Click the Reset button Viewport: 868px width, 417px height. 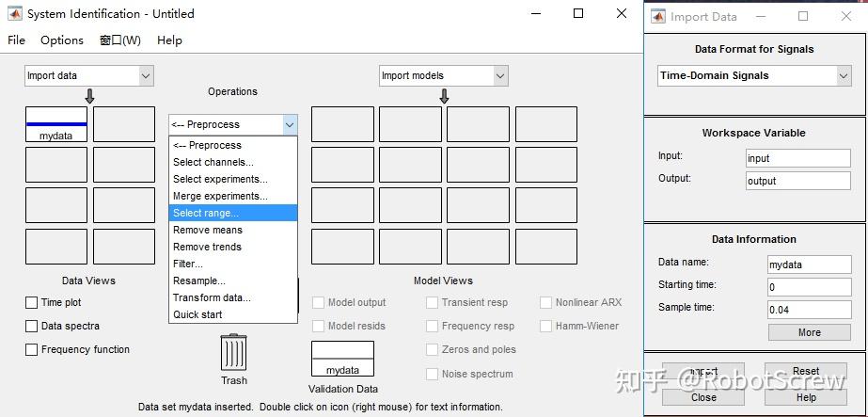click(806, 371)
